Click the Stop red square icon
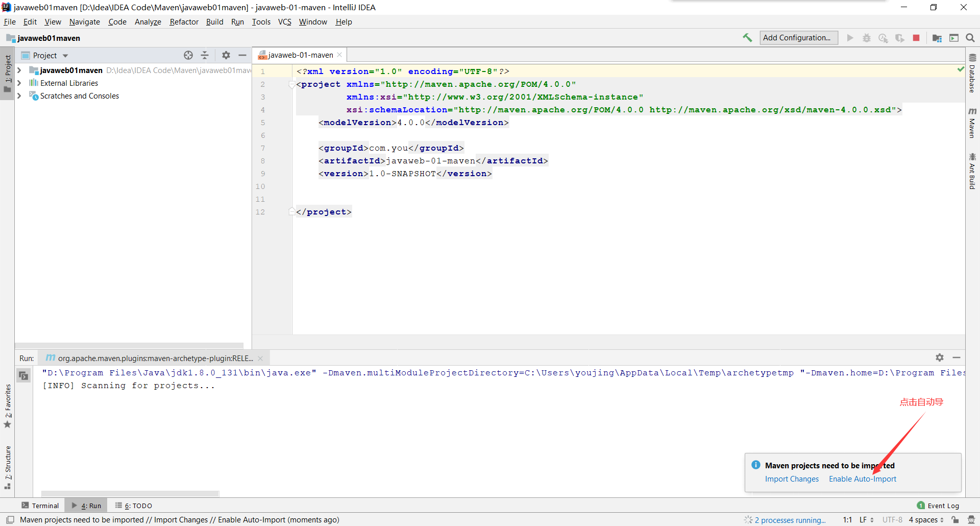 tap(916, 38)
